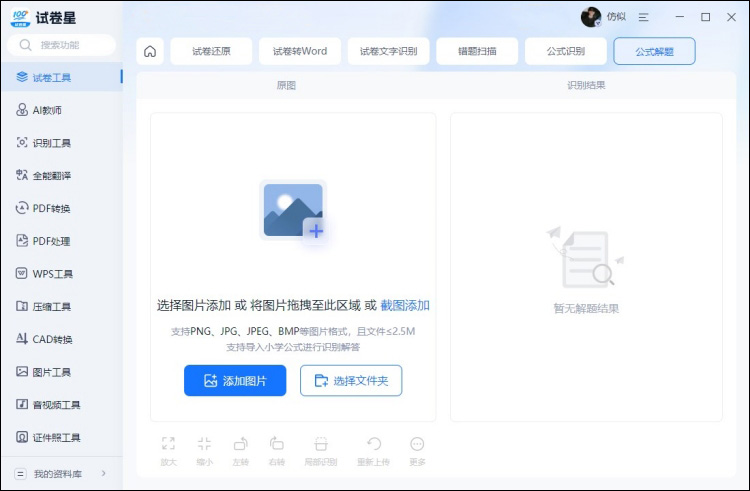Click the search magnifier icon

click(x=25, y=45)
